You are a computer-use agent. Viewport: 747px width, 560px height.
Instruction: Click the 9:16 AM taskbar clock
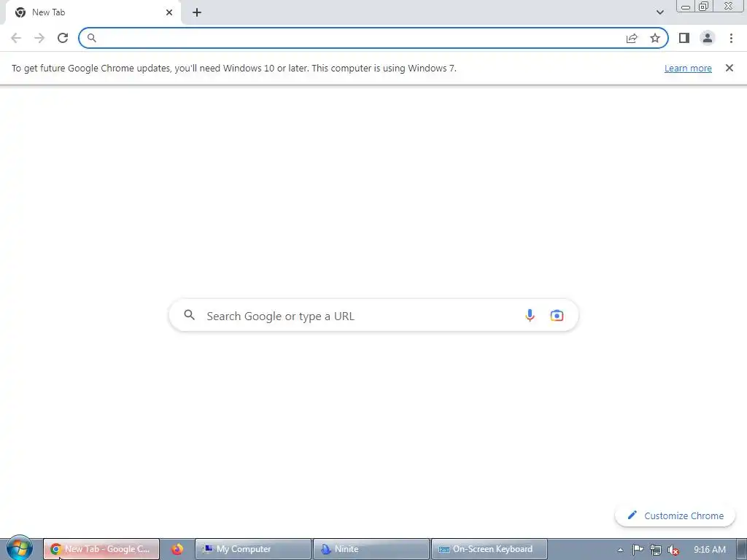pos(709,550)
